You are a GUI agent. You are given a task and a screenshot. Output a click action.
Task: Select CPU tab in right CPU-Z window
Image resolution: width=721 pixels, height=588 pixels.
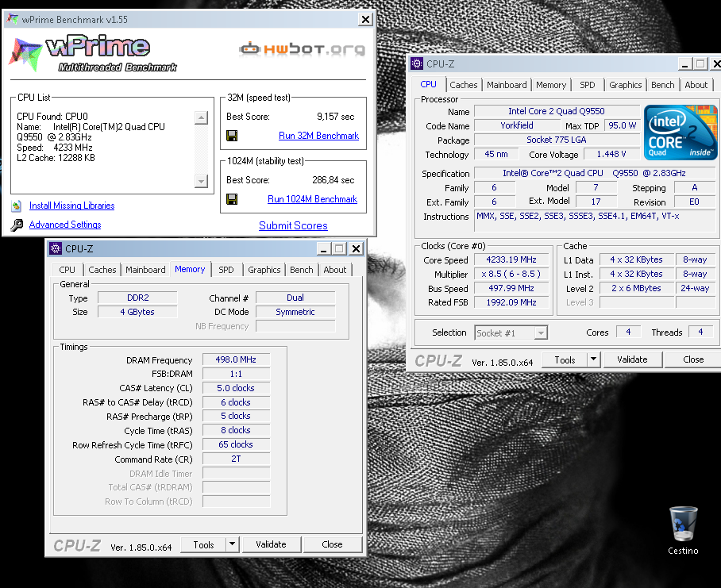(x=428, y=84)
